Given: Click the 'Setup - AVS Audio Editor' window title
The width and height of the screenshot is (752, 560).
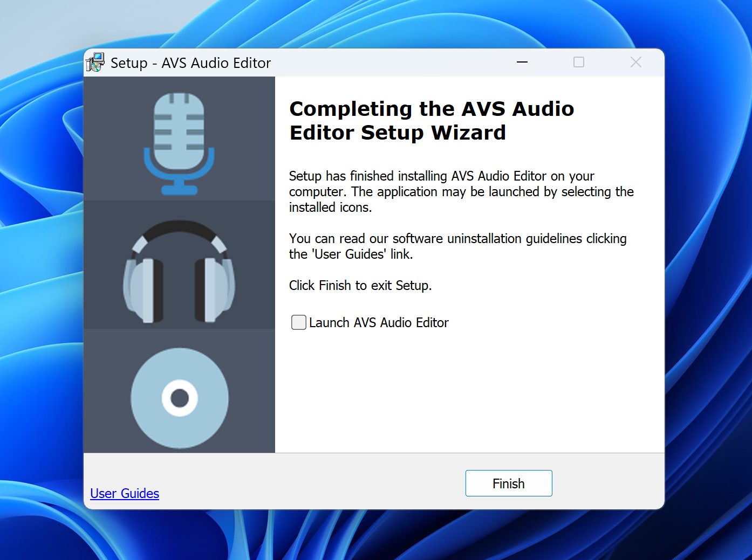Looking at the screenshot, I should click(190, 63).
